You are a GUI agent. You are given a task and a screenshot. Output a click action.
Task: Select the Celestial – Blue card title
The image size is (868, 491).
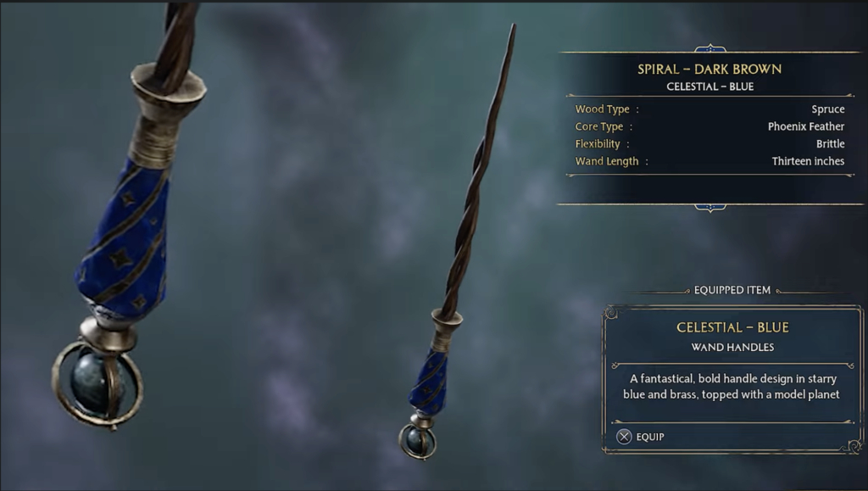(x=732, y=327)
